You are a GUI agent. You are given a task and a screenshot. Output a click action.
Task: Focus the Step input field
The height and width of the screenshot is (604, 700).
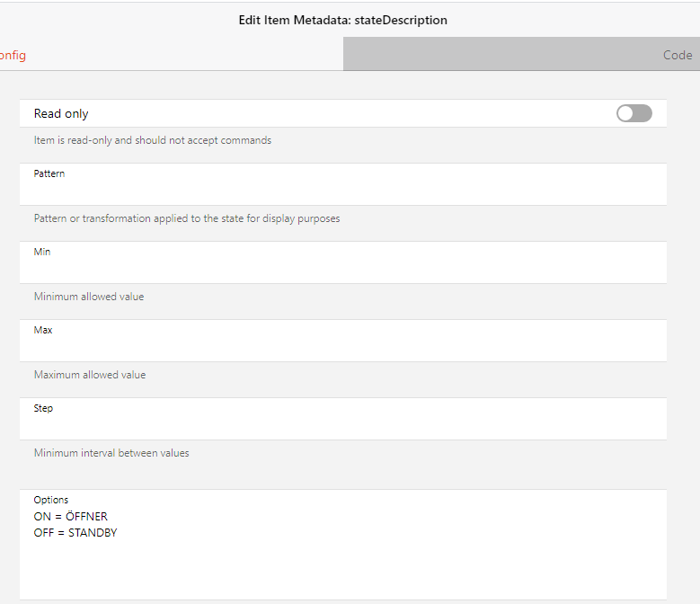point(341,425)
